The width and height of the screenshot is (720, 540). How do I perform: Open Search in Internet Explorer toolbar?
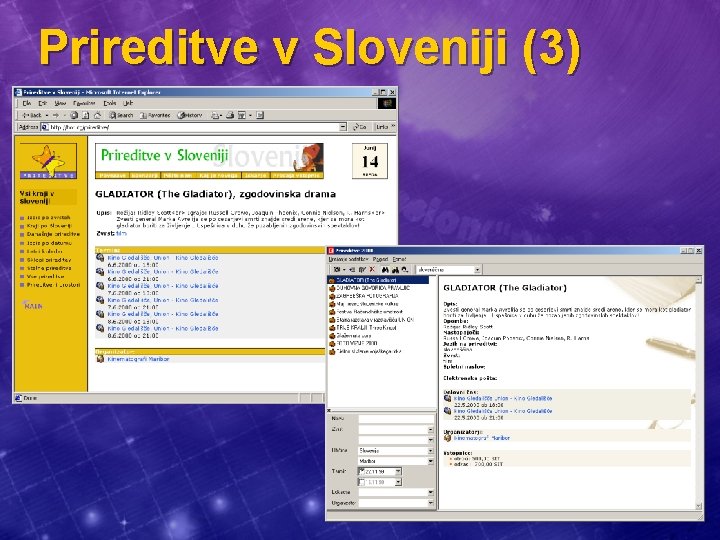[121, 115]
